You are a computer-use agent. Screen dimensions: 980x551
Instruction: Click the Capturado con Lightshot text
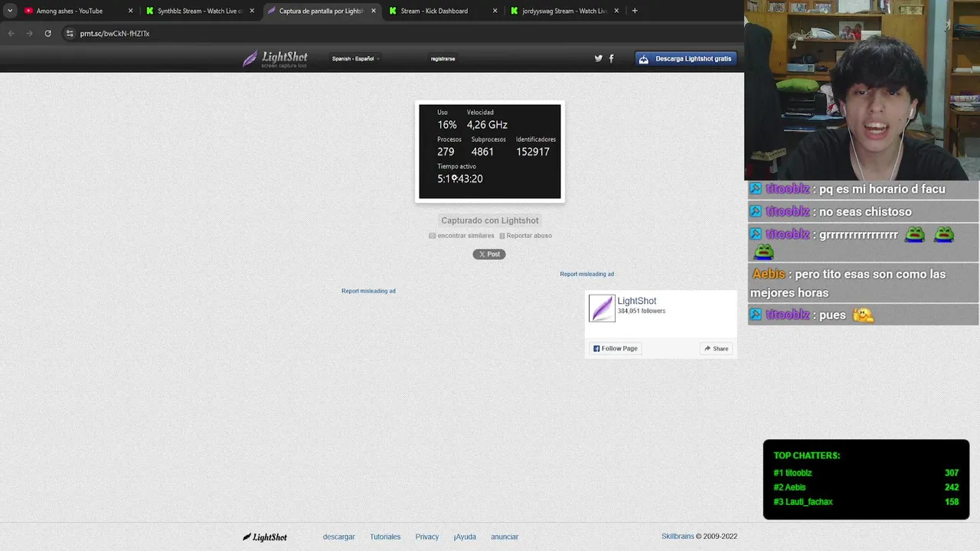490,220
